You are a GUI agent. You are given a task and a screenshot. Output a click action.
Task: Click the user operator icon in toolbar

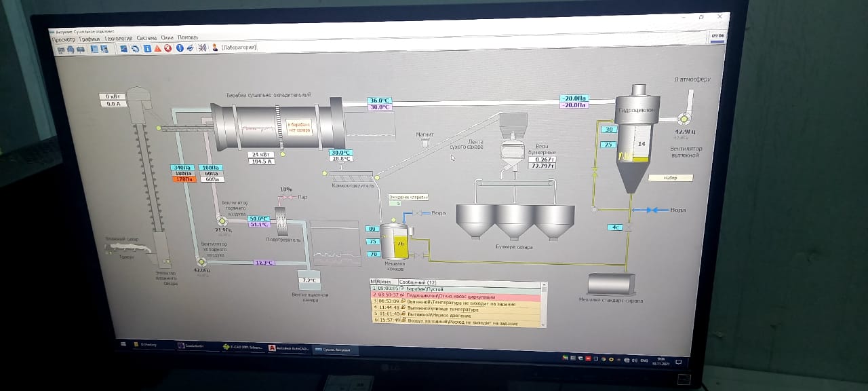pos(215,48)
